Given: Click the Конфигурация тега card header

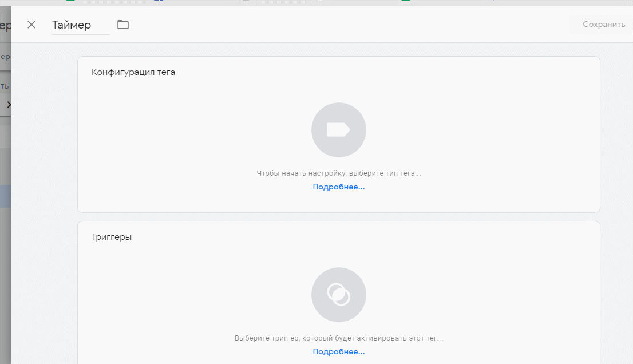Looking at the screenshot, I should pyautogui.click(x=133, y=72).
